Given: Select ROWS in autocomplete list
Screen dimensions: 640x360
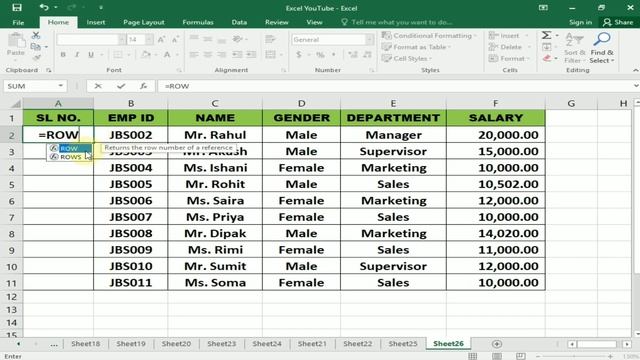Looking at the screenshot, I should coord(69,157).
